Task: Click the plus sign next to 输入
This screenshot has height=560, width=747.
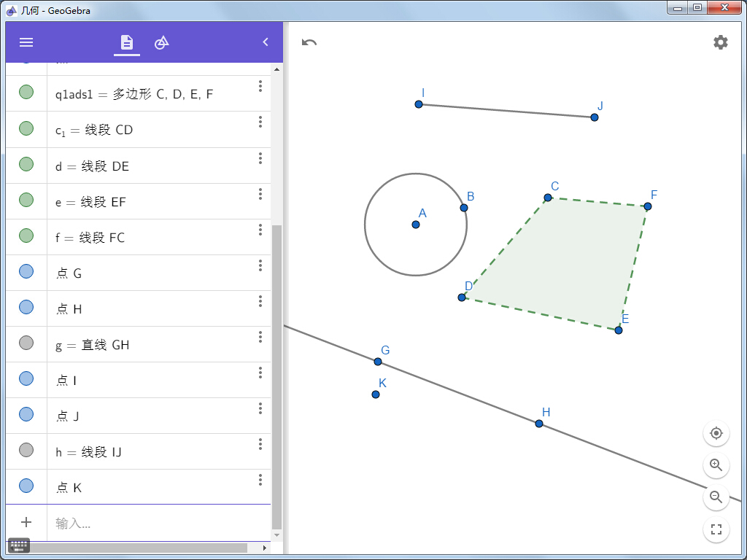Action: click(x=26, y=522)
